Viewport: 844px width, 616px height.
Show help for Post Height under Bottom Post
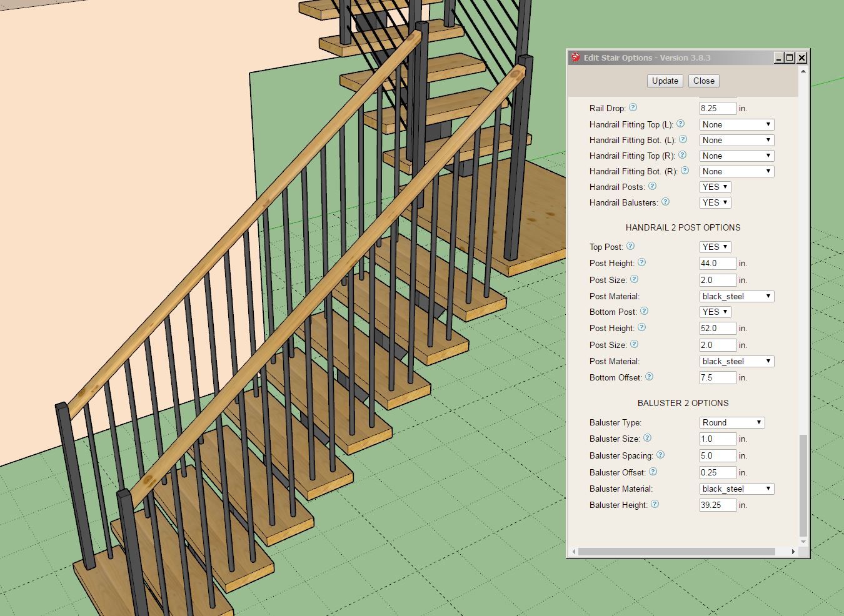641,327
